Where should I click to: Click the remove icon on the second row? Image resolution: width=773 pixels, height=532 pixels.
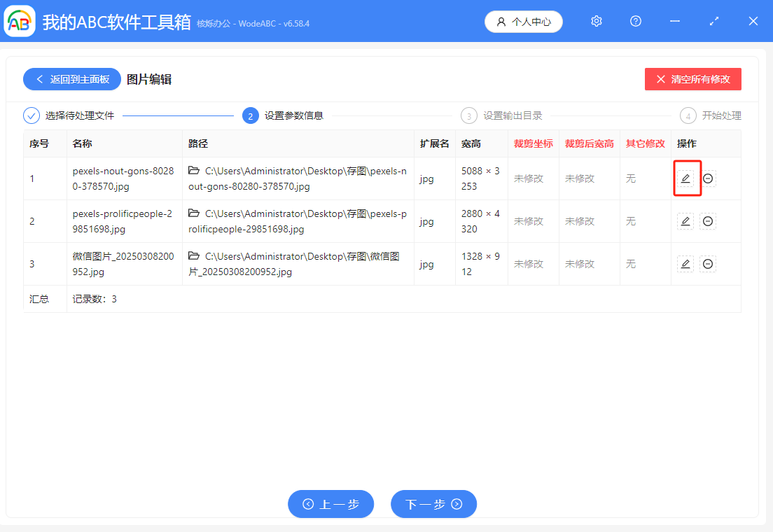(708, 221)
